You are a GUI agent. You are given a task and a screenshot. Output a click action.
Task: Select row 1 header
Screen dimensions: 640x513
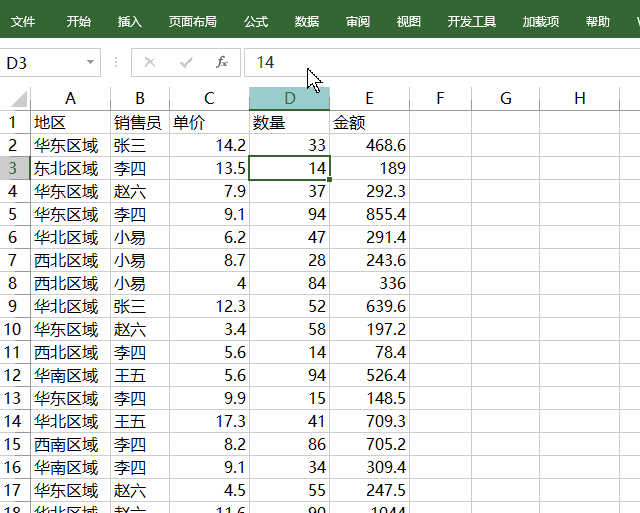click(15, 122)
